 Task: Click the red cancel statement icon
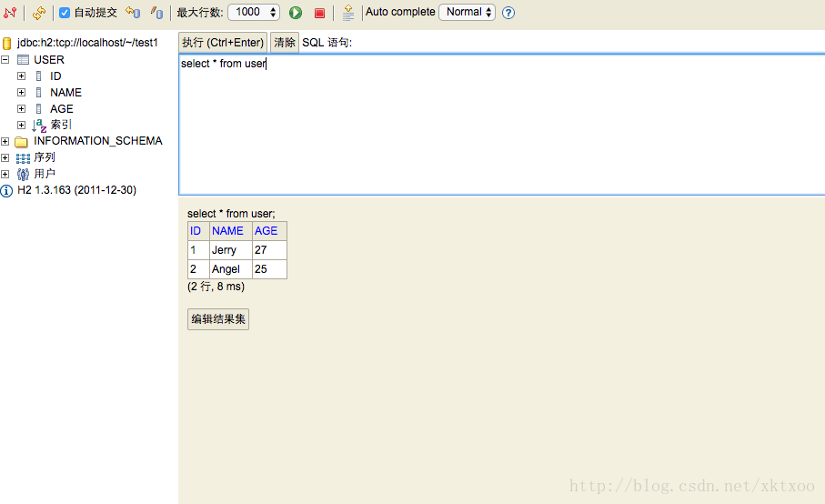point(319,13)
